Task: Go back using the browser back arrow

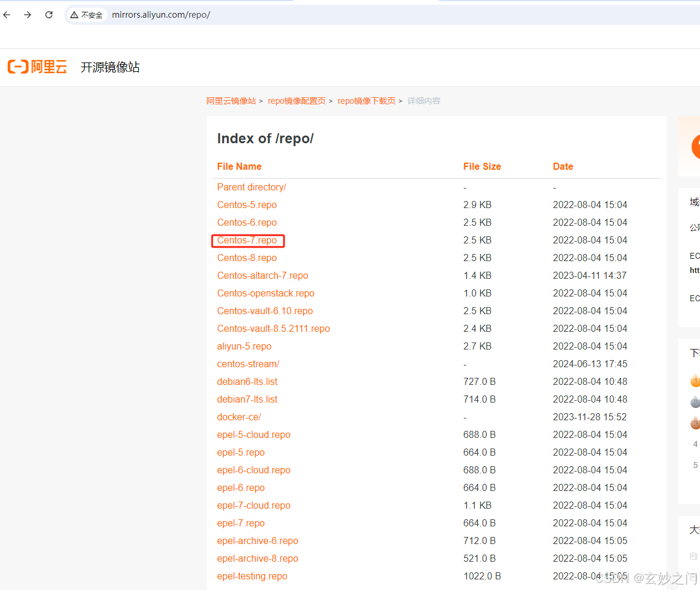Action: click(x=6, y=15)
